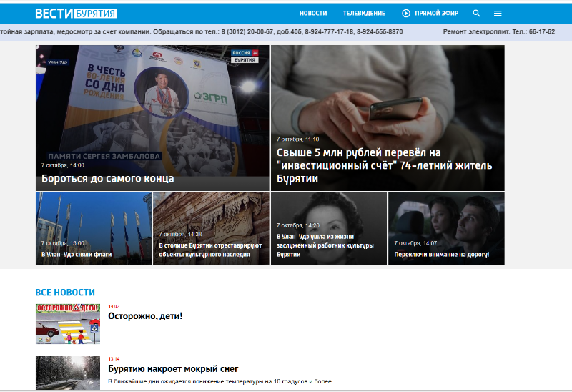Open the Телевидение menu item
The image size is (572, 392).
(364, 14)
